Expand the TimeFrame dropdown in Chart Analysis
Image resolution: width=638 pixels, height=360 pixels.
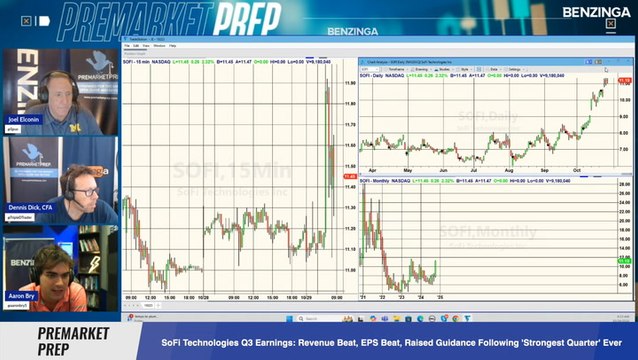(396, 69)
